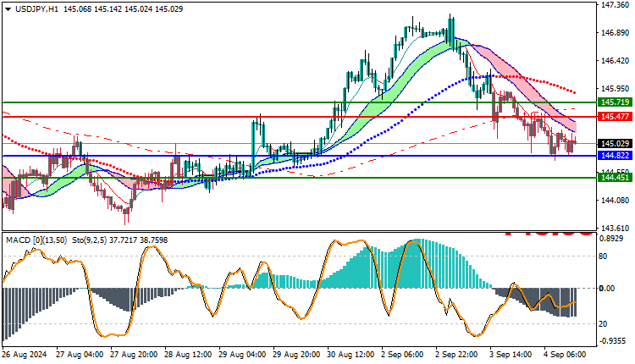The height and width of the screenshot is (364, 635).
Task: Click the -0.9355 indicator scale value
Action: tap(613, 341)
